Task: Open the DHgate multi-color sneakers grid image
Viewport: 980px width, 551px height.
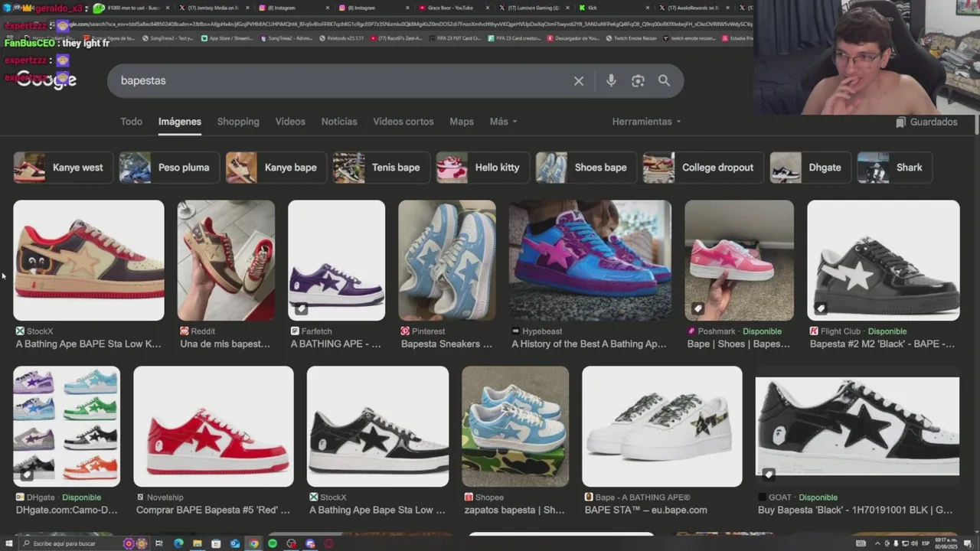Action: pos(67,426)
